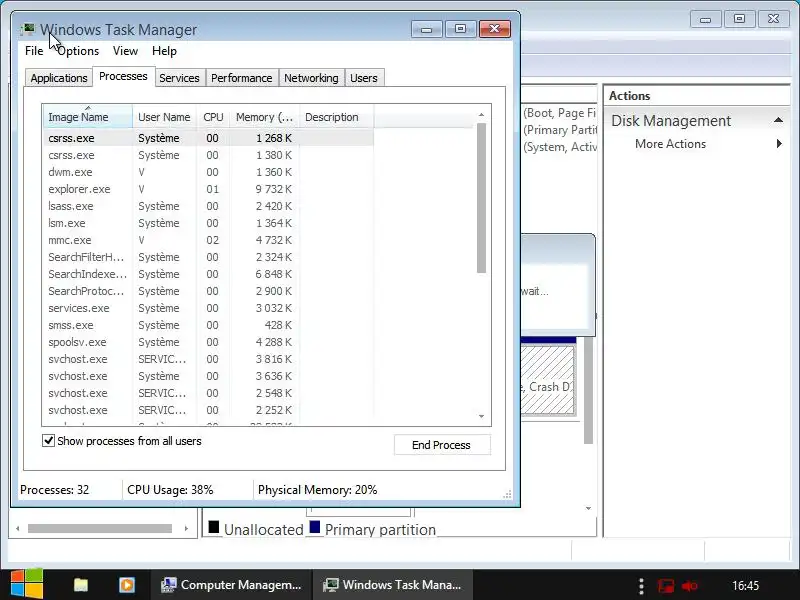This screenshot has height=600, width=800.
Task: Click the red network tray icon
Action: 666,585
